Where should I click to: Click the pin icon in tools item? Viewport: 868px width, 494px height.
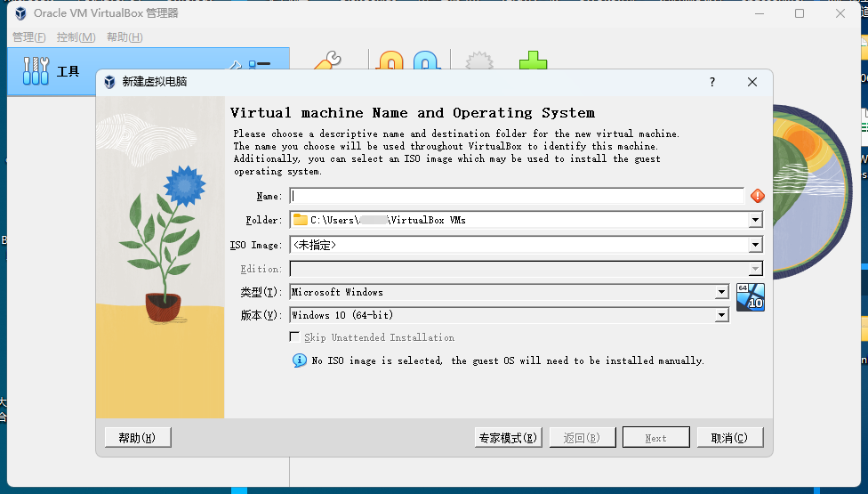236,65
